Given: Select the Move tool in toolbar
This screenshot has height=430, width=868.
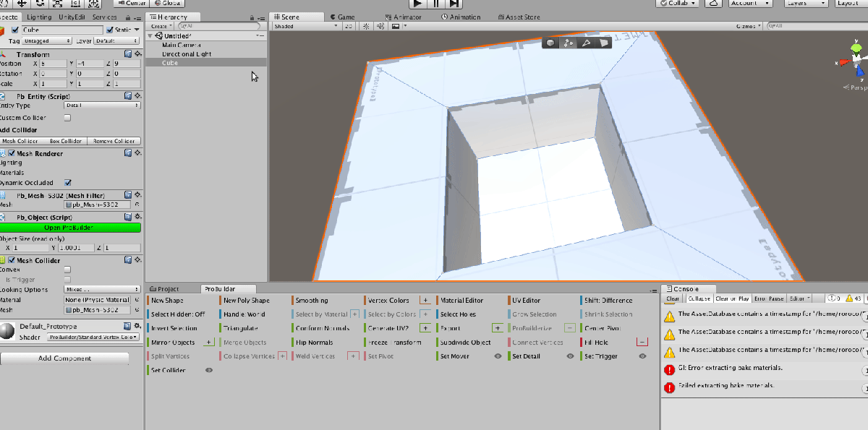Looking at the screenshot, I should pyautogui.click(x=22, y=3).
